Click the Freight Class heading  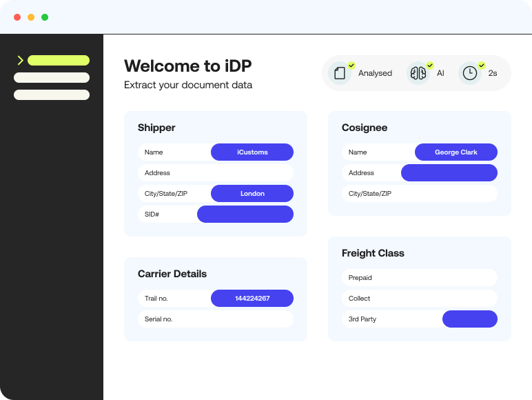click(373, 253)
